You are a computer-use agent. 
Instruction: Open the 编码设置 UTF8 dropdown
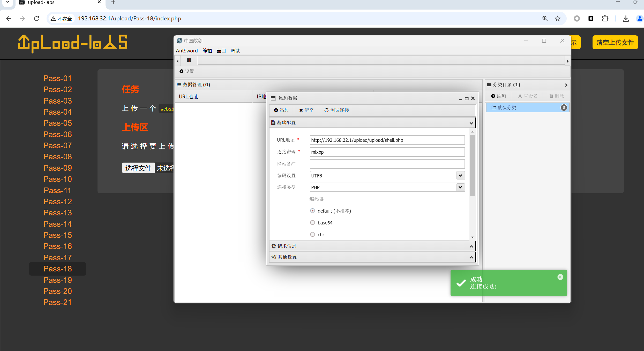point(460,176)
